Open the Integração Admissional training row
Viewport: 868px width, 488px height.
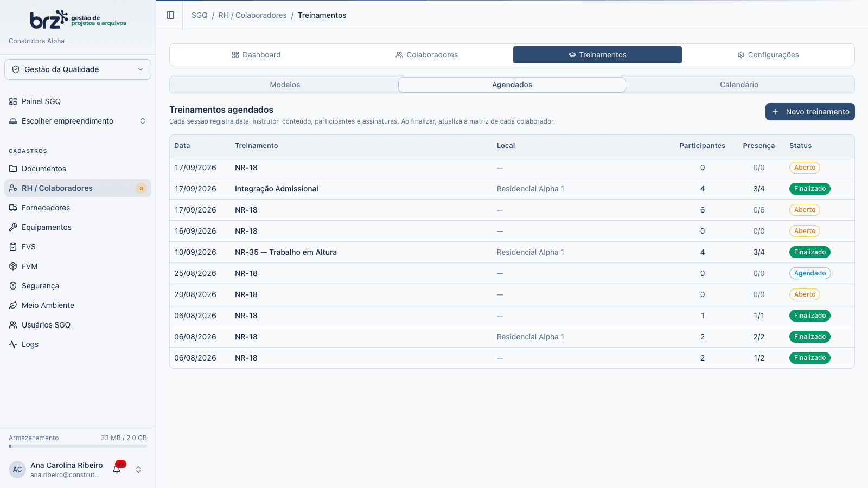tap(512, 189)
